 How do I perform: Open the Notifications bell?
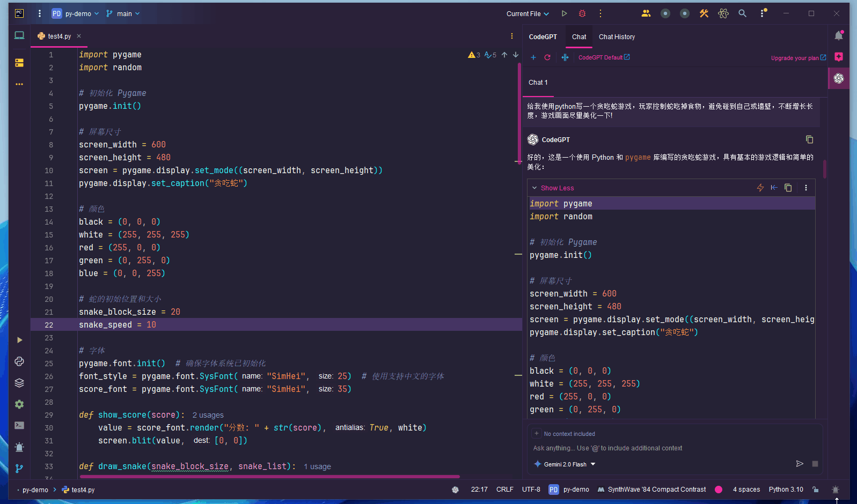pos(839,36)
